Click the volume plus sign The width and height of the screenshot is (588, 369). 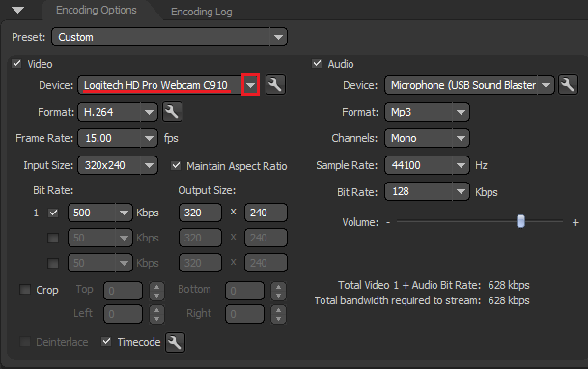click(x=575, y=223)
